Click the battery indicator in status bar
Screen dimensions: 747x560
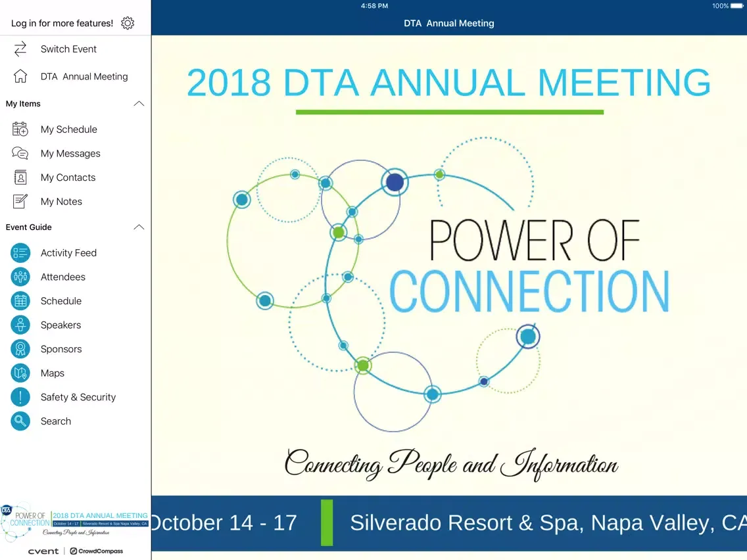click(736, 6)
